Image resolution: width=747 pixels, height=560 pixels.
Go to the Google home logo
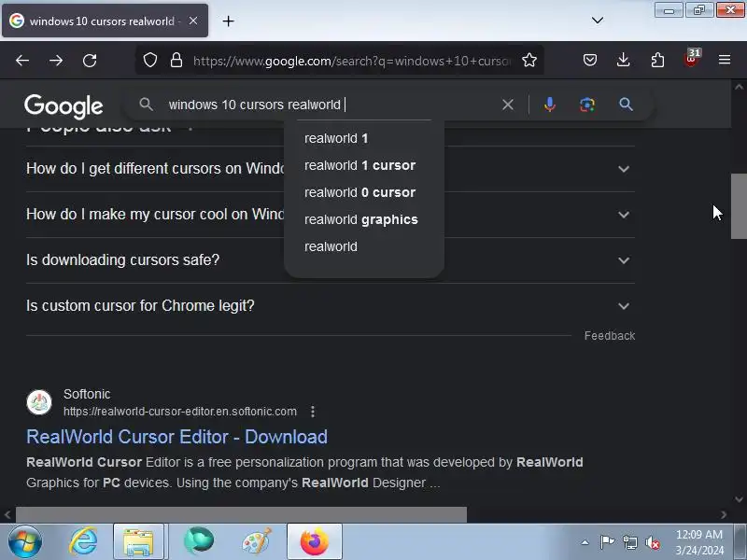click(63, 105)
